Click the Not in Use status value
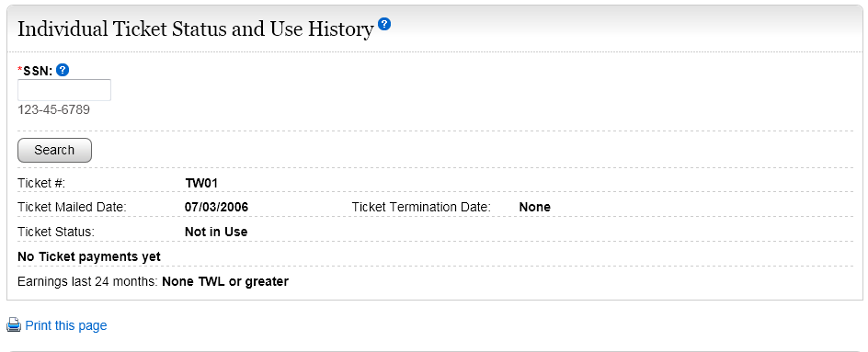 pos(216,232)
